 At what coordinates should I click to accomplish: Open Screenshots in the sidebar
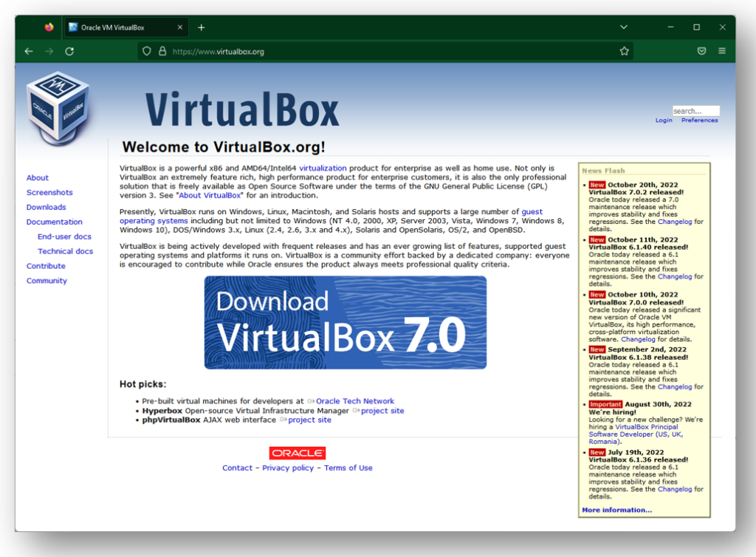[49, 192]
